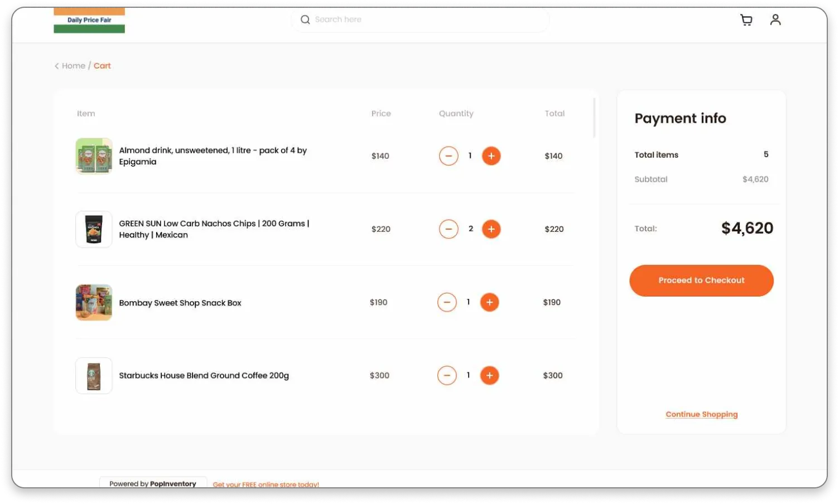This screenshot has height=504, width=839.
Task: Click 'Starbucks House Blend Ground Coffee 200g' name
Action: coord(204,376)
